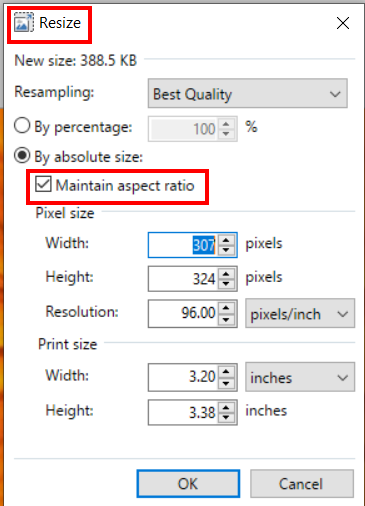The width and height of the screenshot is (365, 506).
Task: Click the Resize dialog title icon
Action: click(23, 23)
